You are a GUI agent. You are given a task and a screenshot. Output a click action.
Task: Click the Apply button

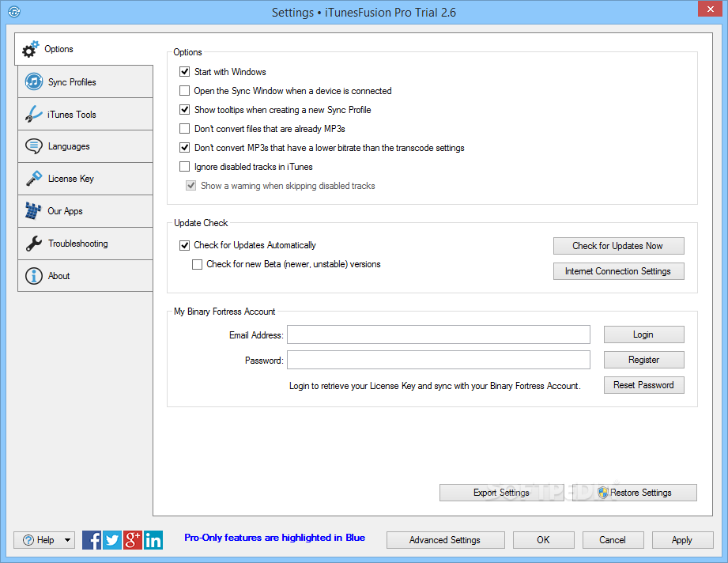click(x=682, y=540)
